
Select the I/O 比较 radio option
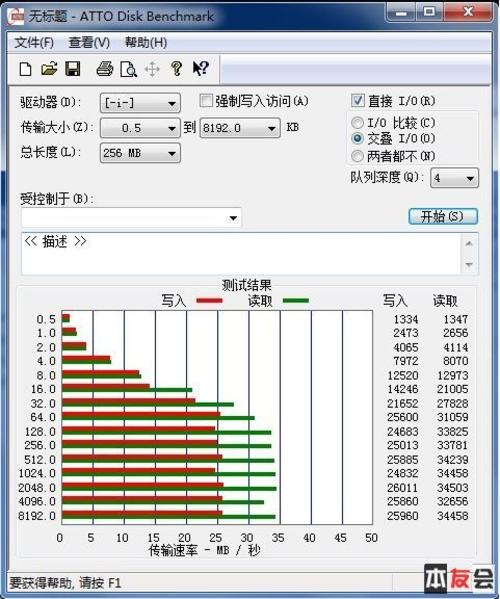coord(357,123)
